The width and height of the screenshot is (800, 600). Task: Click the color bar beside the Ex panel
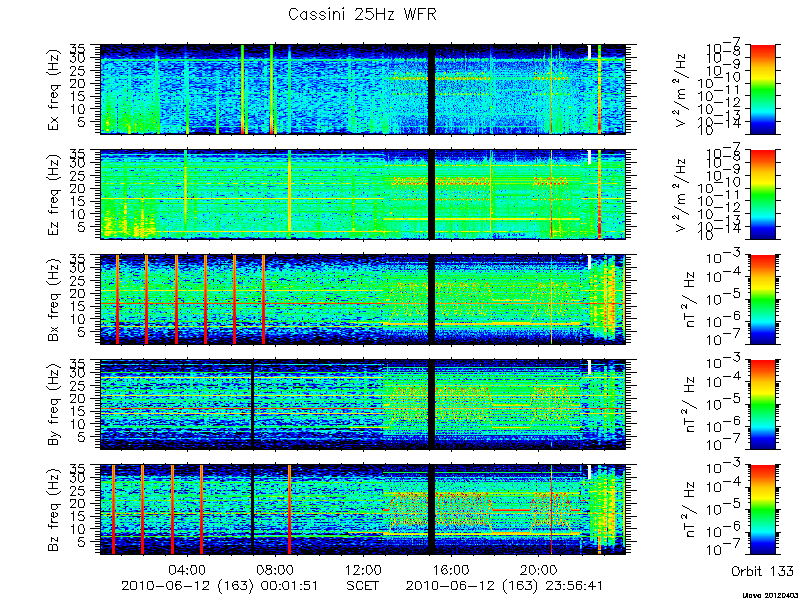(762, 89)
